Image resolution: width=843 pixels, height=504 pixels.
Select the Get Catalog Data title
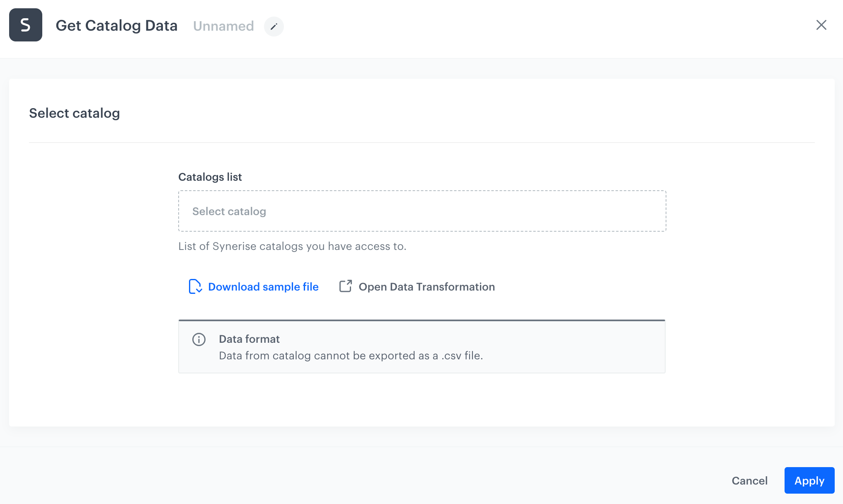point(116,25)
